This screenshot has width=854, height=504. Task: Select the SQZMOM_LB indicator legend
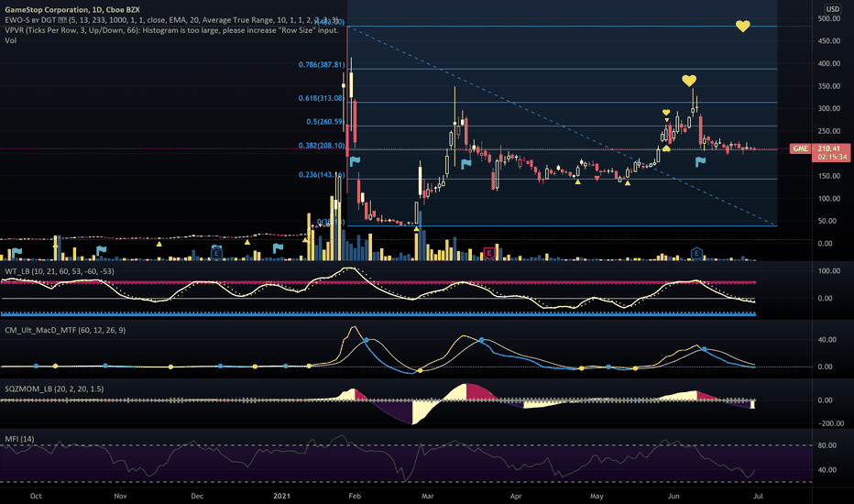54,389
